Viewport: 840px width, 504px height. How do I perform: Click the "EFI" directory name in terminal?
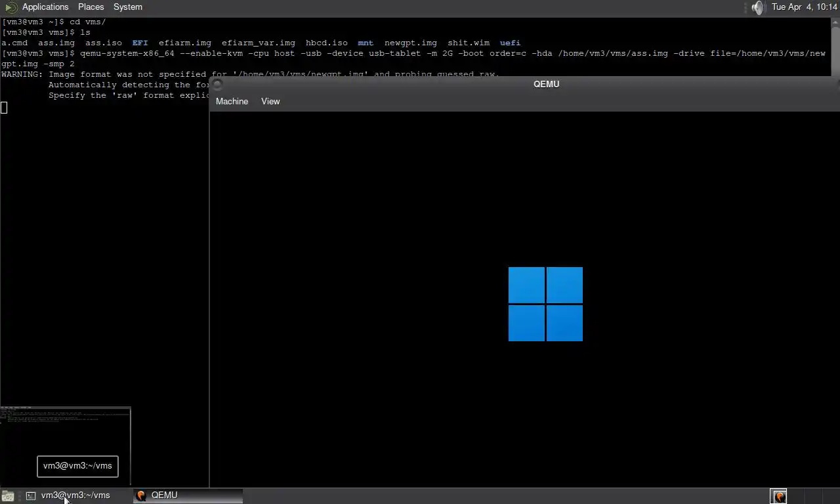pos(140,43)
